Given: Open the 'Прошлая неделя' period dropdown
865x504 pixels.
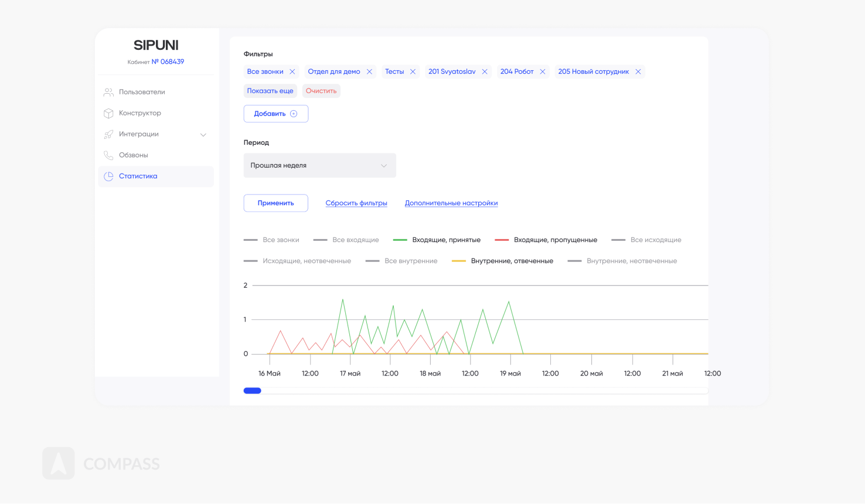Looking at the screenshot, I should point(319,165).
